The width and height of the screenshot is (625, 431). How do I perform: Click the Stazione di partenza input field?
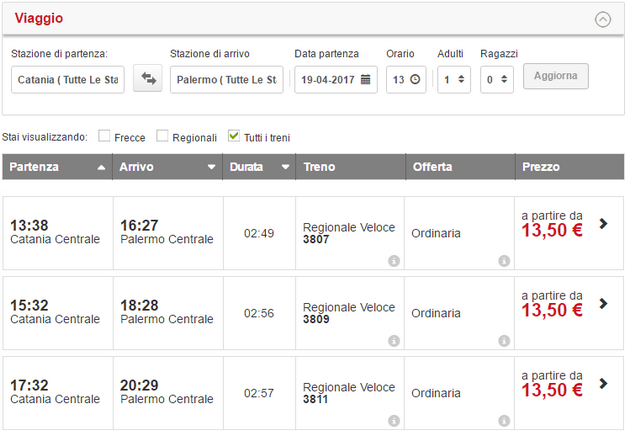tap(67, 79)
